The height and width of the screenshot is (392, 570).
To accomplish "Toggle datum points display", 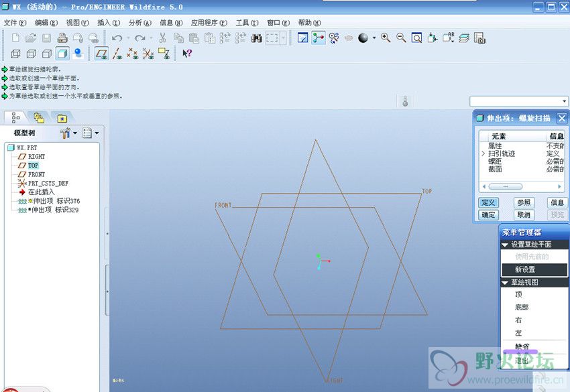I will [x=132, y=54].
